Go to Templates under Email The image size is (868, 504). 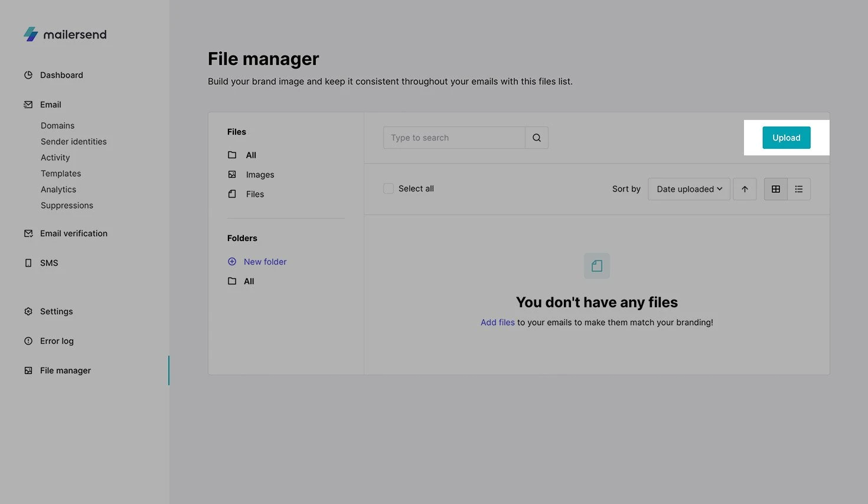[61, 174]
